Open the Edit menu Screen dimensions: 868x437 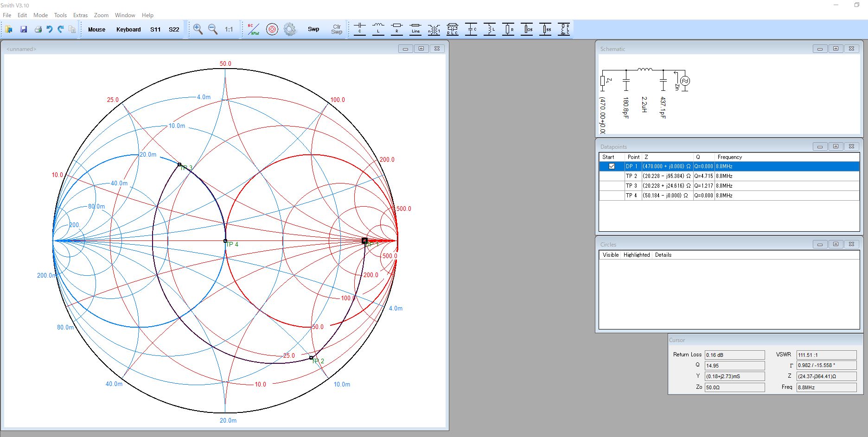click(x=22, y=15)
